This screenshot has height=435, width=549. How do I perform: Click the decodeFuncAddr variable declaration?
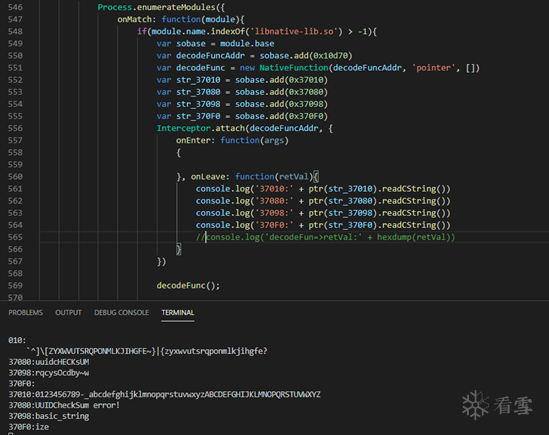pyautogui.click(x=210, y=56)
